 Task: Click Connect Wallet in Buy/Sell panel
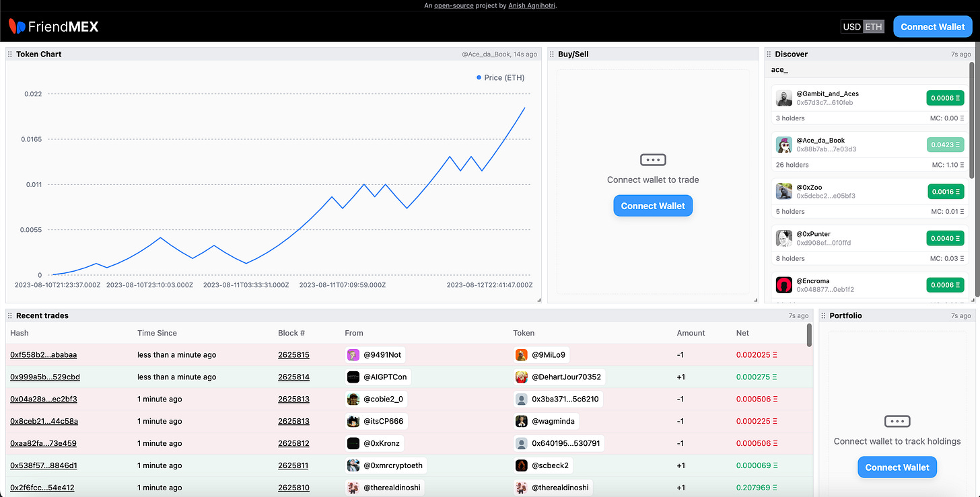click(653, 206)
